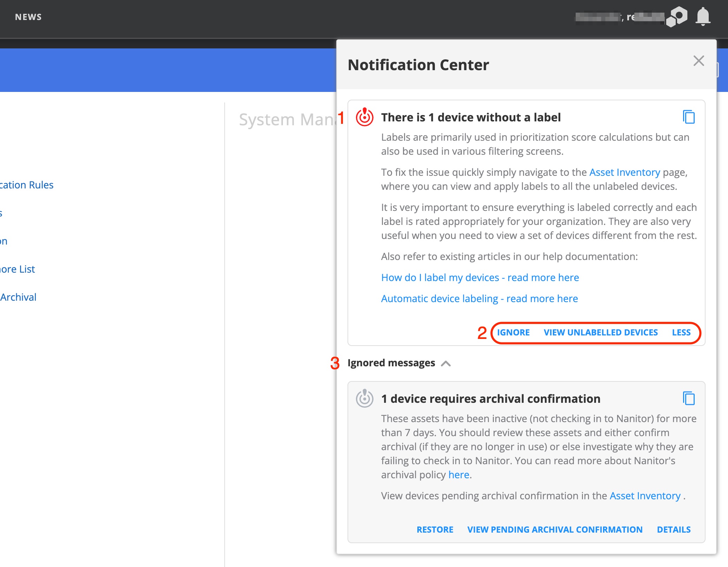Open the Archival link in the left sidebar
The image size is (728, 567).
(x=18, y=297)
